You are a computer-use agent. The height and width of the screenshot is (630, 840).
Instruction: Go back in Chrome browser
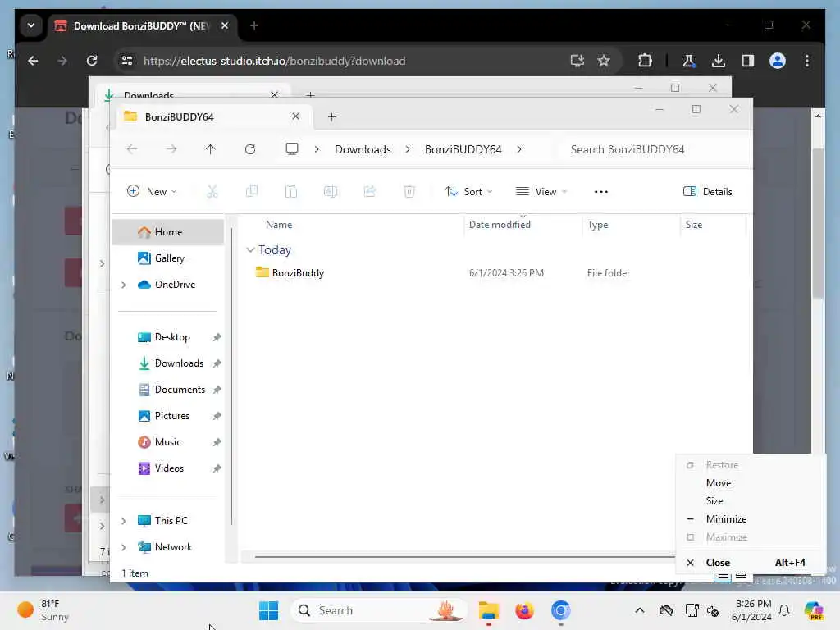click(x=33, y=61)
